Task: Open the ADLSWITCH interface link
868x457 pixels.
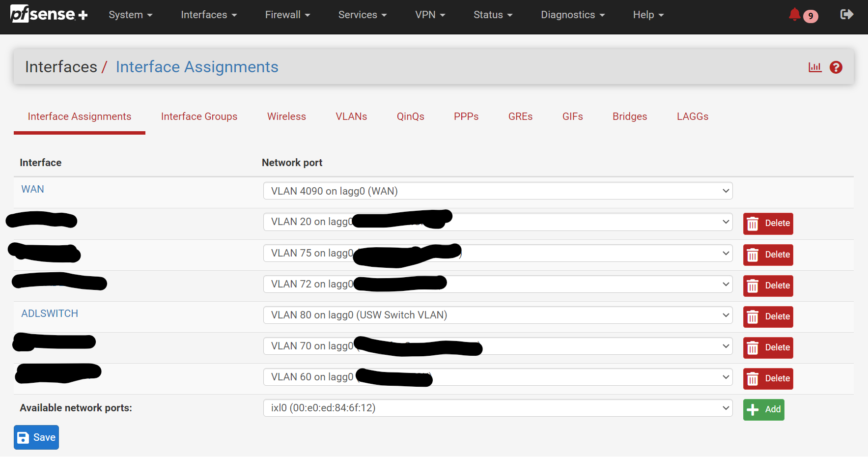Action: [x=50, y=314]
